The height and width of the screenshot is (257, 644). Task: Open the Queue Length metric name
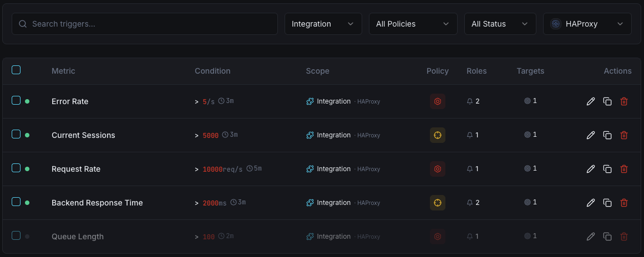[78, 237]
